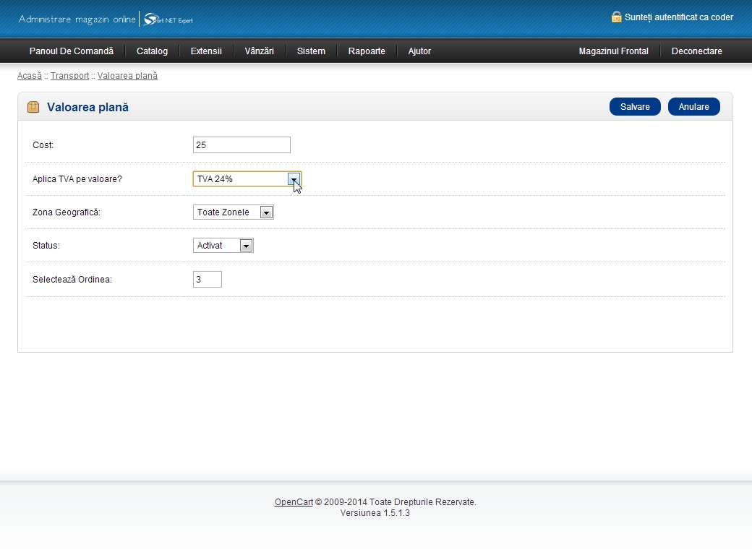The image size is (752, 560).
Task: Click the Transport breadcrumb link
Action: (69, 76)
